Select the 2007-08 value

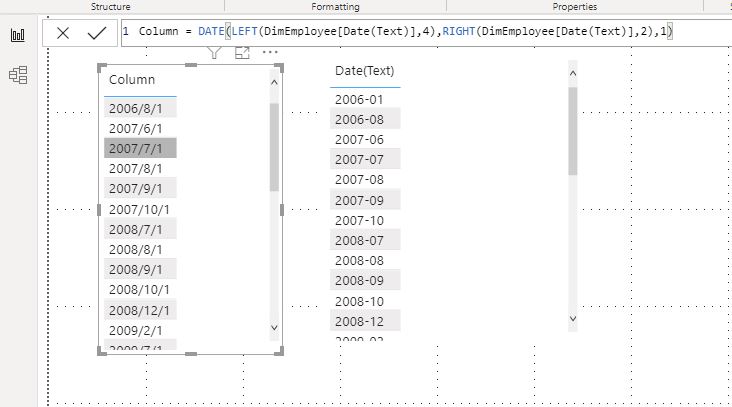(365, 180)
